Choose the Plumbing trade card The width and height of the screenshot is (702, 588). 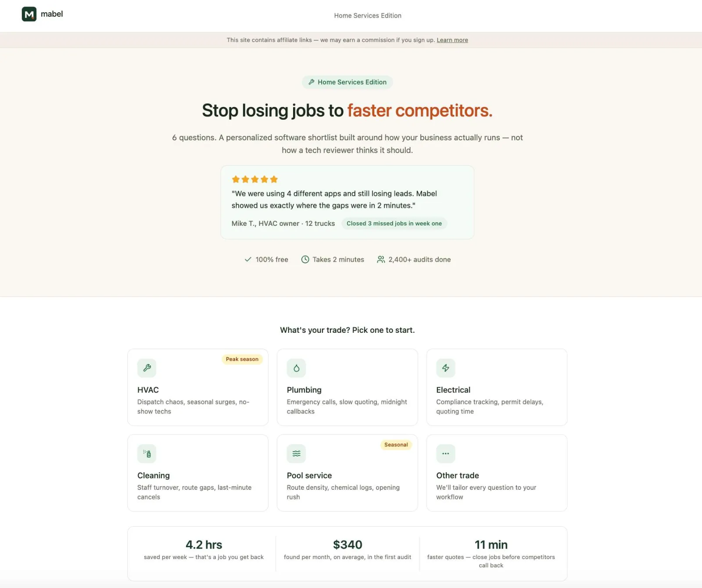pyautogui.click(x=347, y=387)
